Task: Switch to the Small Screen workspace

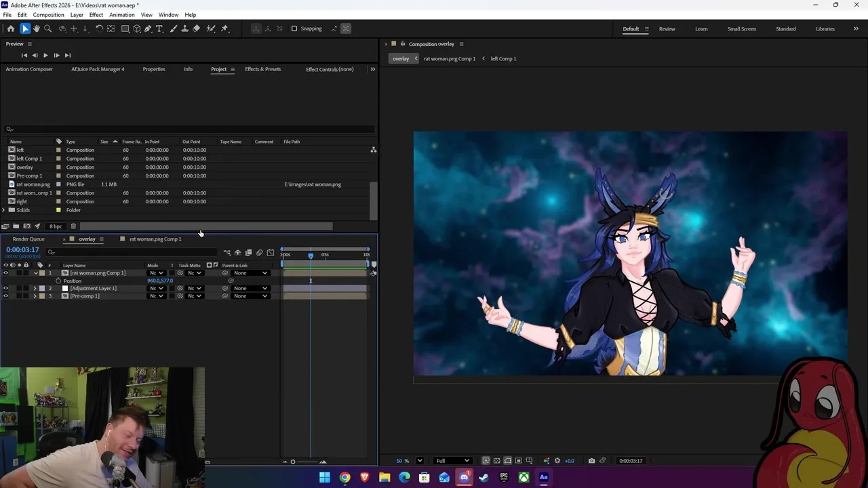Action: [x=742, y=29]
